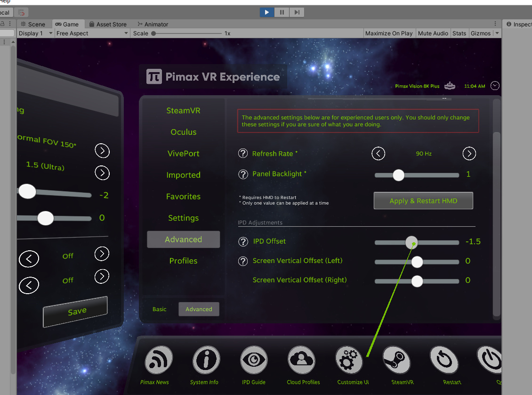
Task: Show help for Screen Vertical Offset (Left)
Action: tap(243, 261)
